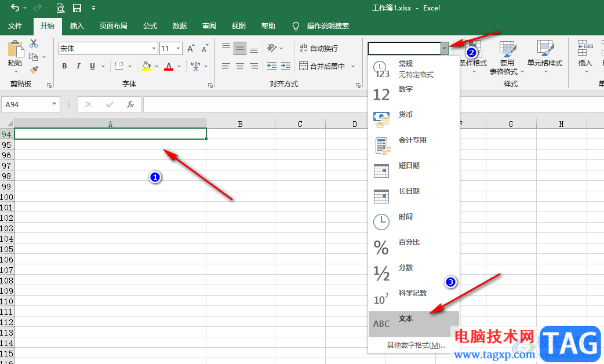The width and height of the screenshot is (604, 364).
Task: Save the workbook with the floppy icon
Action: pos(77,8)
